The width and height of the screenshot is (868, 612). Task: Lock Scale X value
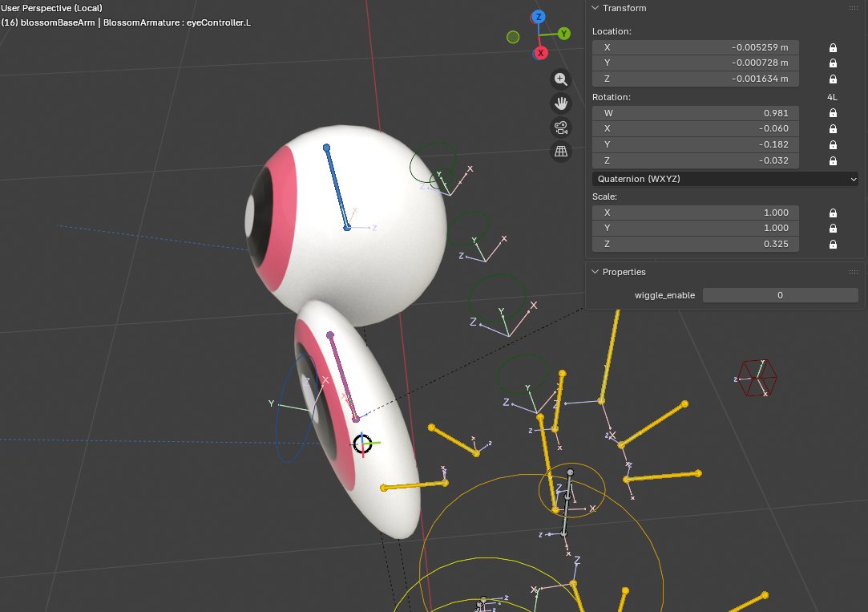click(833, 213)
